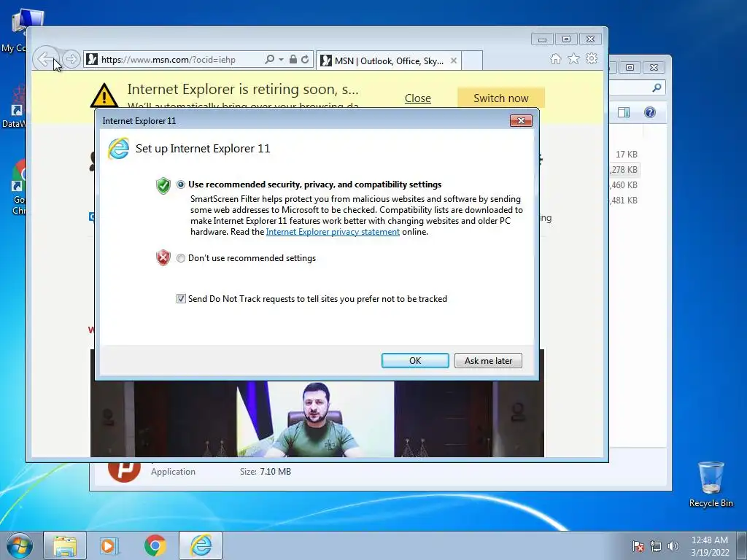Refresh the MSN page
Viewport: 747px width, 560px height.
pyautogui.click(x=305, y=60)
